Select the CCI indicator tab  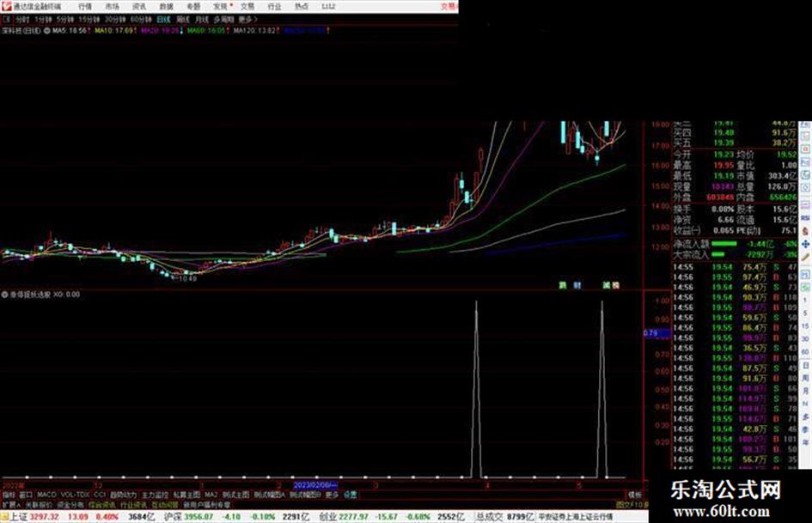tap(100, 495)
